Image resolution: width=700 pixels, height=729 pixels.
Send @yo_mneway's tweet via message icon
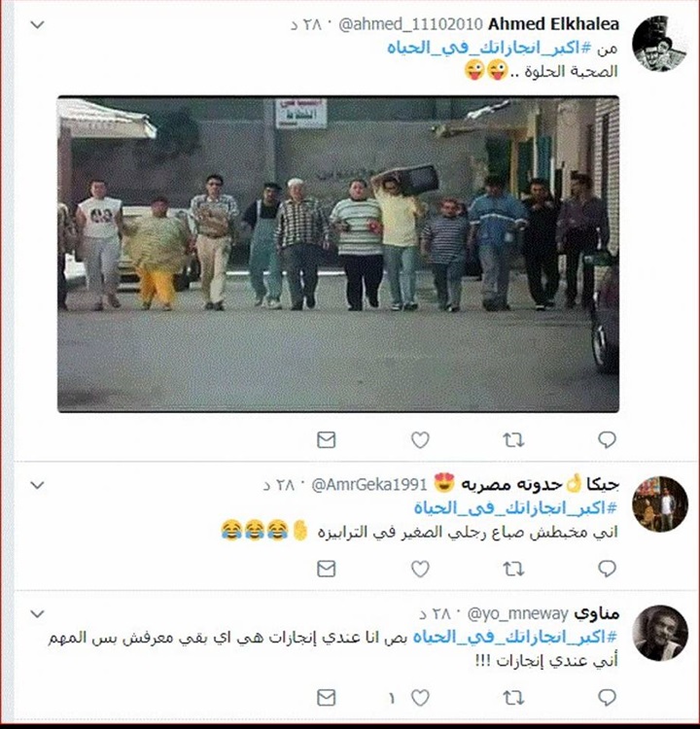tap(326, 697)
